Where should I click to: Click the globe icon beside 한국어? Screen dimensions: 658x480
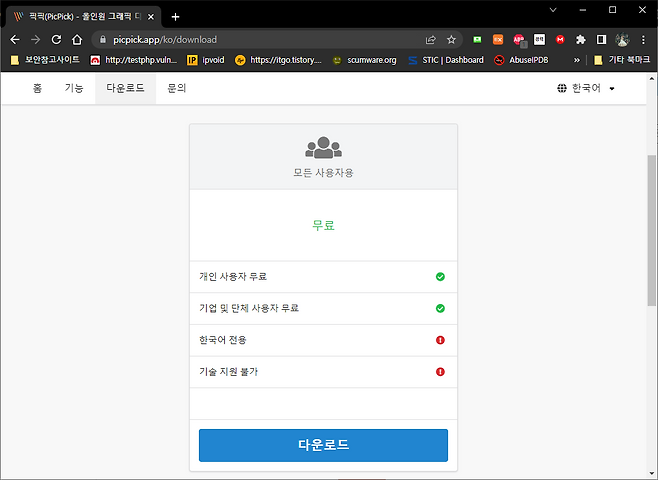click(x=561, y=88)
